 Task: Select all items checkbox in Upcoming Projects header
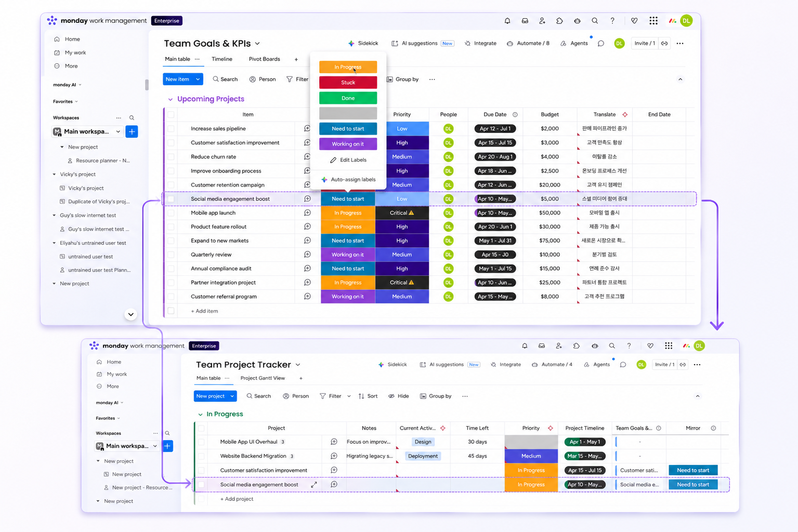pyautogui.click(x=171, y=114)
